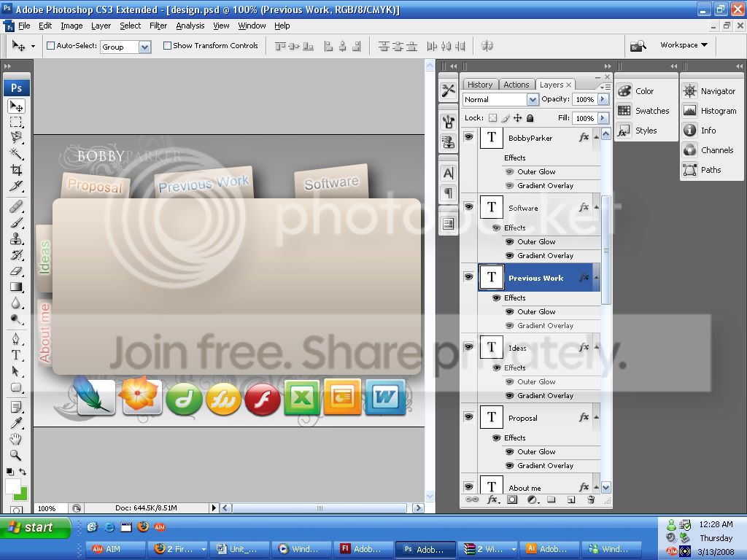Toggle Previous Work Gradient Overlay visibility

pyautogui.click(x=509, y=326)
